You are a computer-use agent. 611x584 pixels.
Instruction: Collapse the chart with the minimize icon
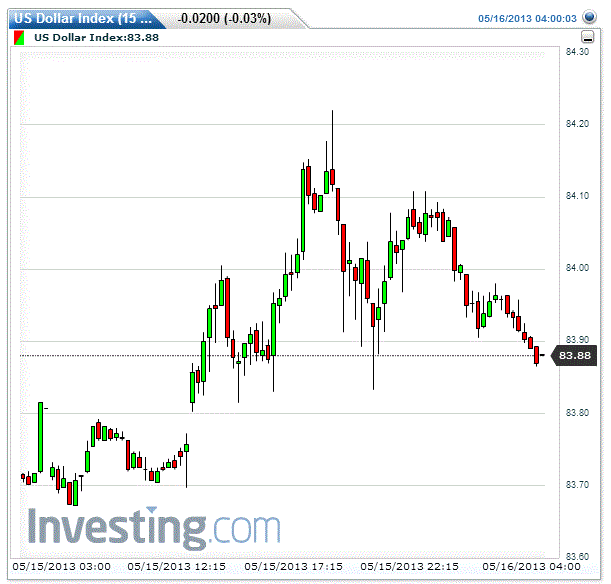[x=587, y=37]
